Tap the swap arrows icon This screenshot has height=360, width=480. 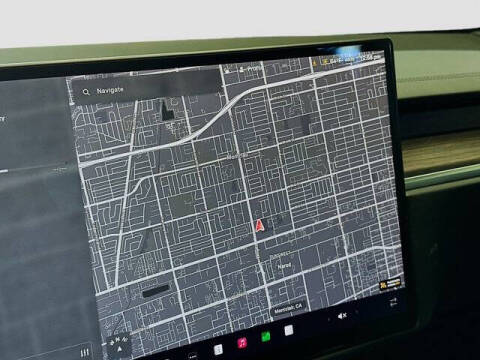393,302
